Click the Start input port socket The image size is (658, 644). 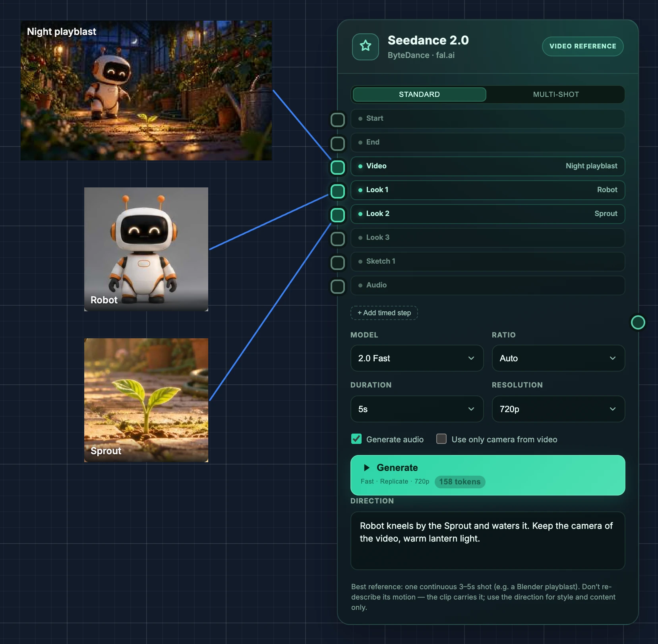(x=338, y=120)
